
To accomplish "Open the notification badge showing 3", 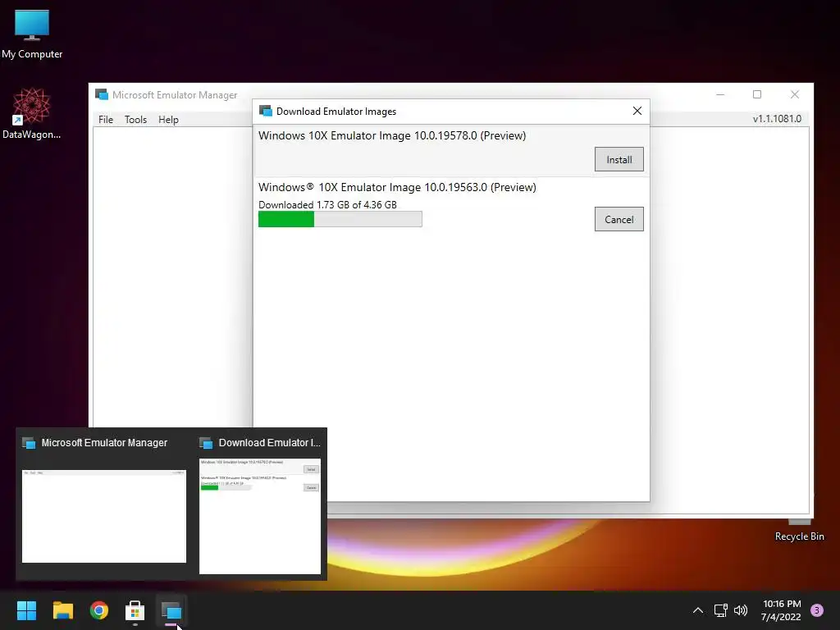I will tap(816, 610).
